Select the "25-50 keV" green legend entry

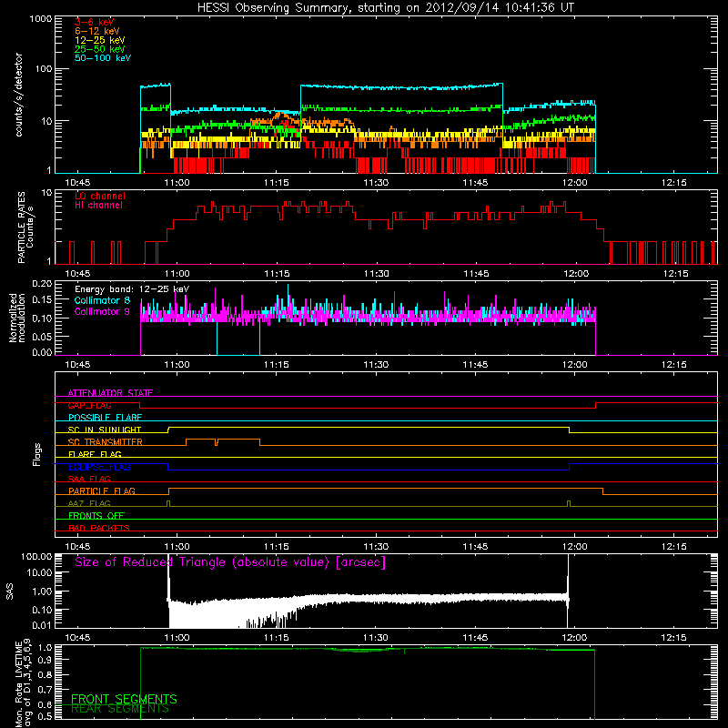pos(100,49)
